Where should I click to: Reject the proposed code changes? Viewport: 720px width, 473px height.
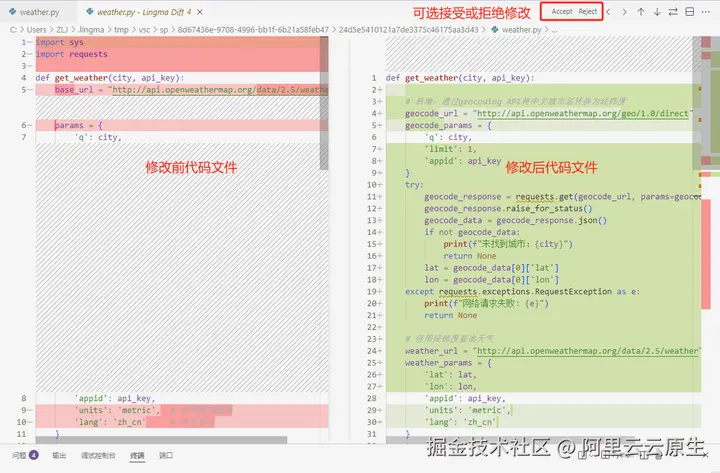tap(588, 11)
